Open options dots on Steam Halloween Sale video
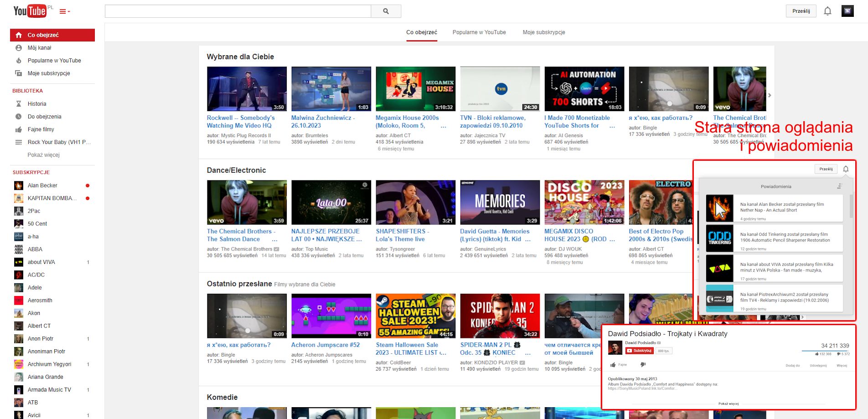Screen dimensions: 868x419 [444, 353]
